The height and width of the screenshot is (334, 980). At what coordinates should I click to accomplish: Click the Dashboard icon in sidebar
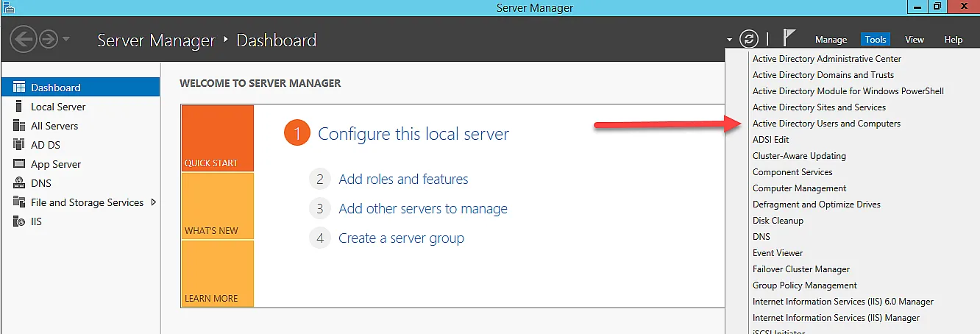(x=19, y=87)
